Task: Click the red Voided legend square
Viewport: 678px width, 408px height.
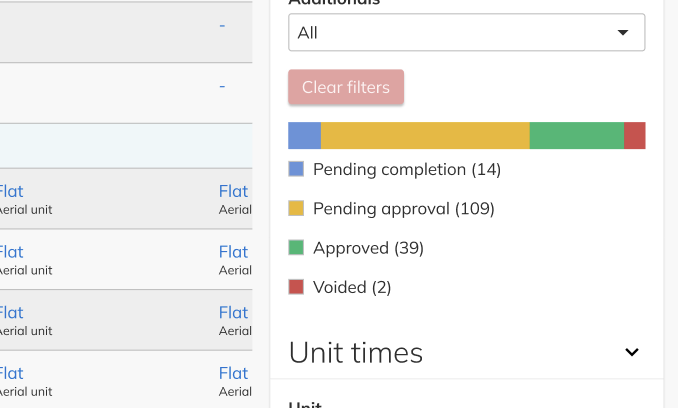Action: coord(296,287)
